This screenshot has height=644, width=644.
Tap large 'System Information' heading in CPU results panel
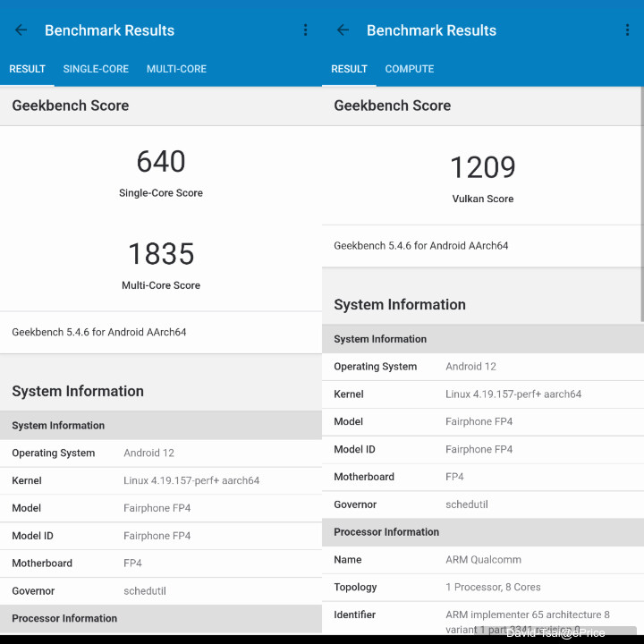pos(78,391)
